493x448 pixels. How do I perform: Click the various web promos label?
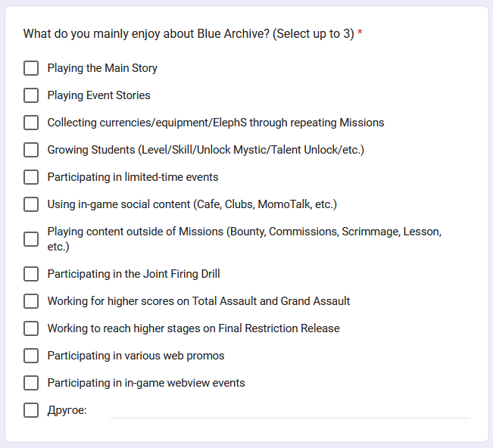pos(136,356)
